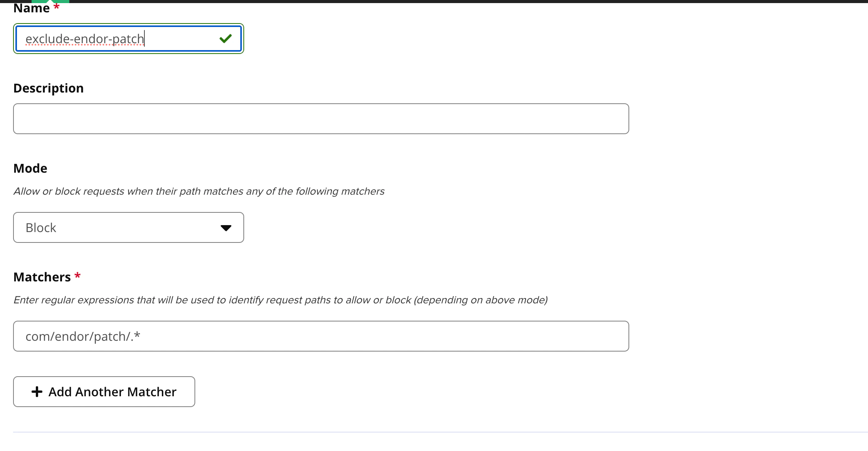Select the matcher regex com/endor/patch/.*
Viewport: 868px width, 451px height.
click(x=321, y=336)
